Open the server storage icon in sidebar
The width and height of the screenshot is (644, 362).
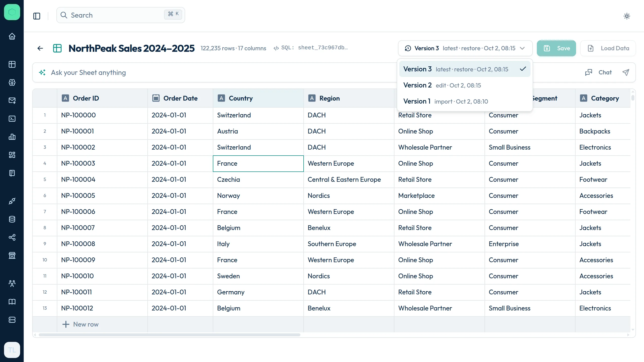[x=12, y=320]
